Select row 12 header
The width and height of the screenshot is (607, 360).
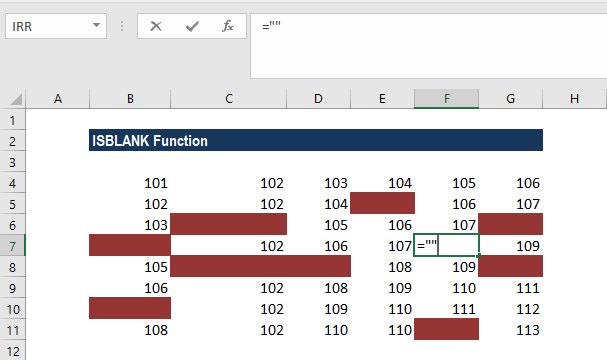tap(12, 351)
